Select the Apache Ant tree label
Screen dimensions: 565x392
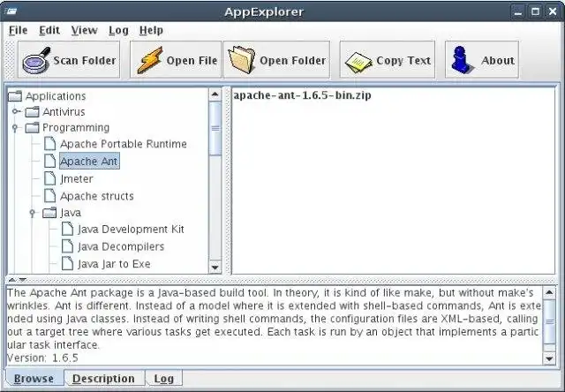click(x=89, y=161)
